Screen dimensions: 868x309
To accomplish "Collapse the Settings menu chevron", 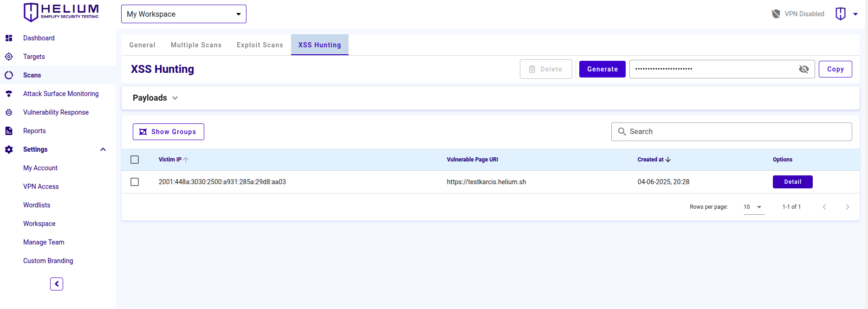I will 103,149.
